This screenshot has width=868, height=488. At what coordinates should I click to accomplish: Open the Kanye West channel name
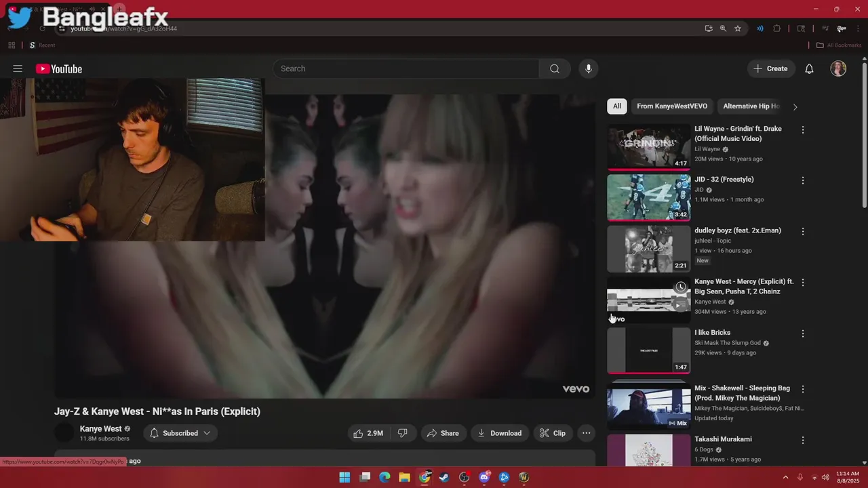click(100, 429)
